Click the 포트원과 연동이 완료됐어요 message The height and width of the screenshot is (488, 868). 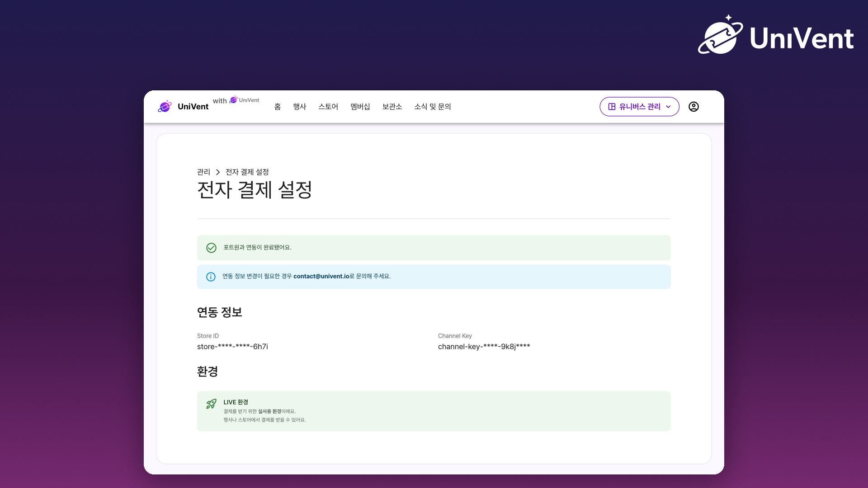[x=257, y=248]
